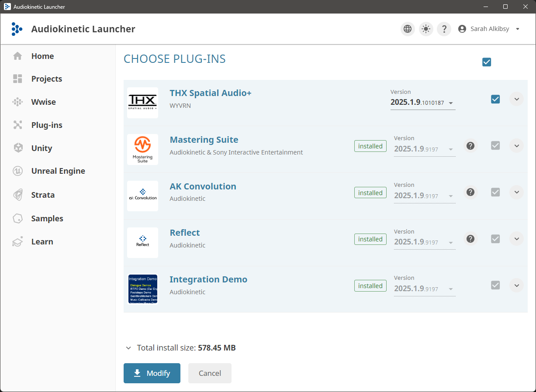Toggle the AK Convolution checkbox
The width and height of the screenshot is (536, 392).
click(x=495, y=192)
